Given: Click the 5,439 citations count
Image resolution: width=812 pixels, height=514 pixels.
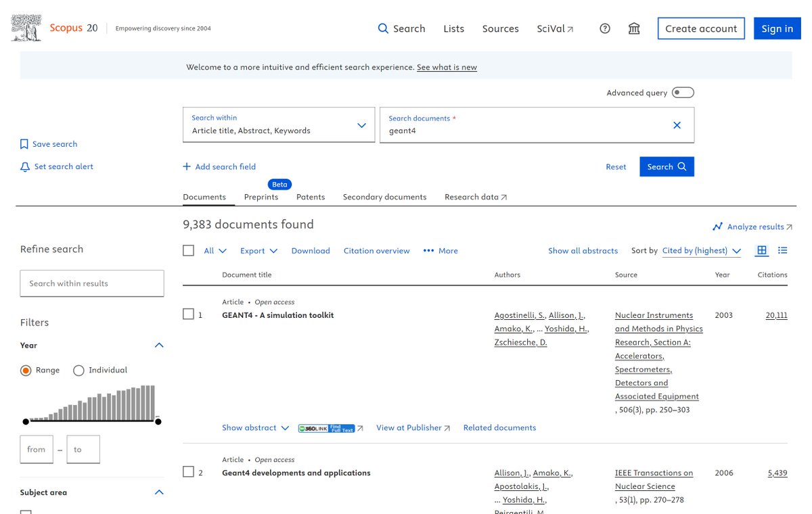Looking at the screenshot, I should [777, 473].
